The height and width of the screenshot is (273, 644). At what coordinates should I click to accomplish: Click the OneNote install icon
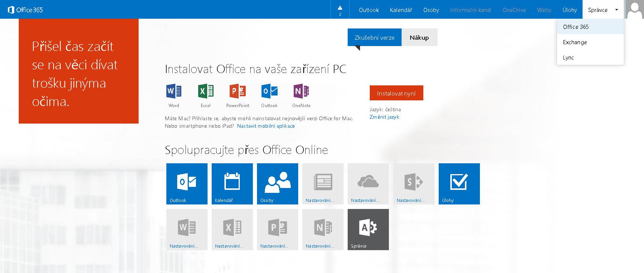[301, 91]
